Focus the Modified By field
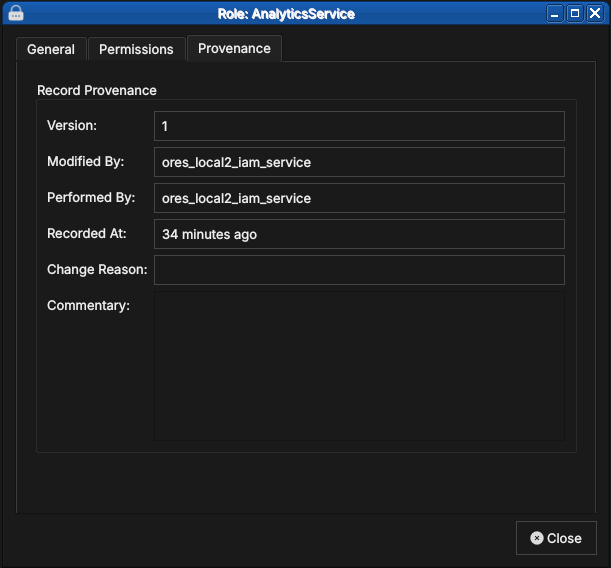611x568 pixels. (359, 162)
